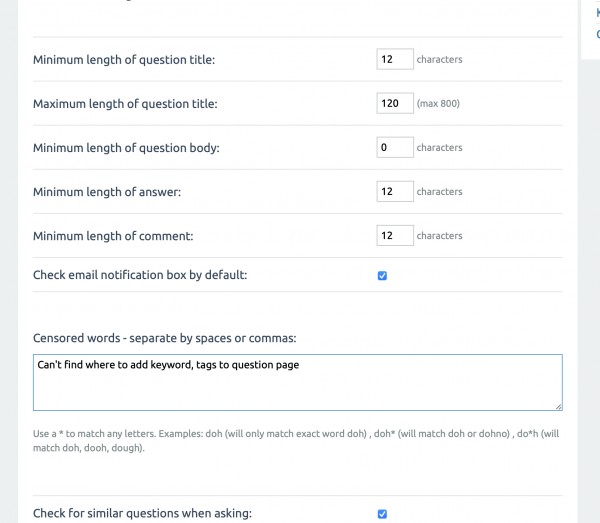This screenshot has width=600, height=523.
Task: Click the 'Minimum length of question body' label
Action: click(126, 148)
